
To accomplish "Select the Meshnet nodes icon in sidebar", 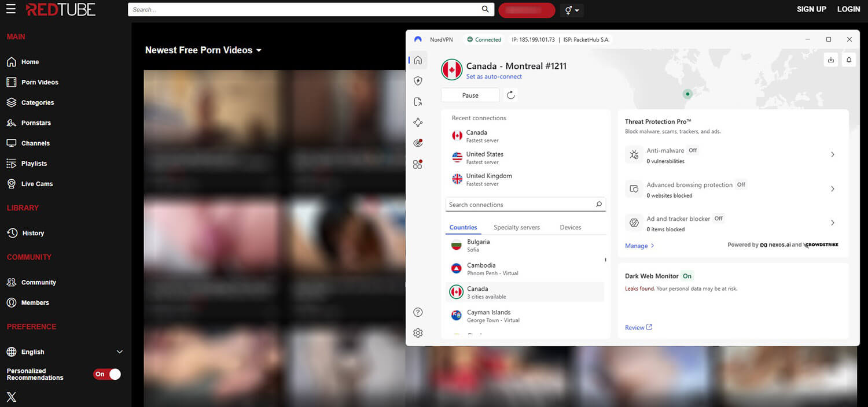I will click(418, 122).
